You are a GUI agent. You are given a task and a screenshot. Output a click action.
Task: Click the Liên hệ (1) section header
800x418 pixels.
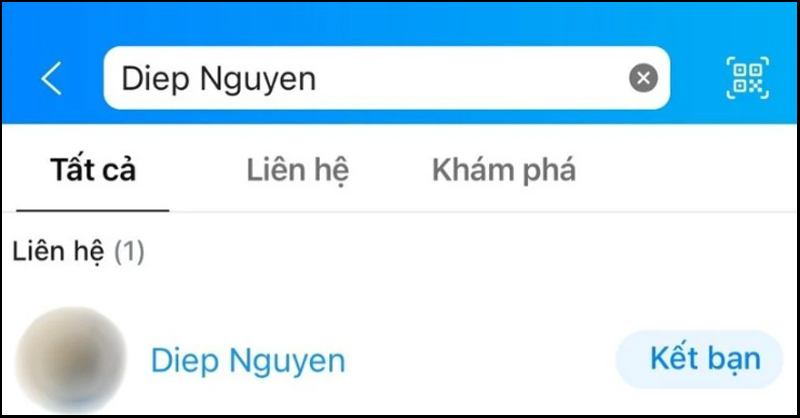pyautogui.click(x=78, y=252)
